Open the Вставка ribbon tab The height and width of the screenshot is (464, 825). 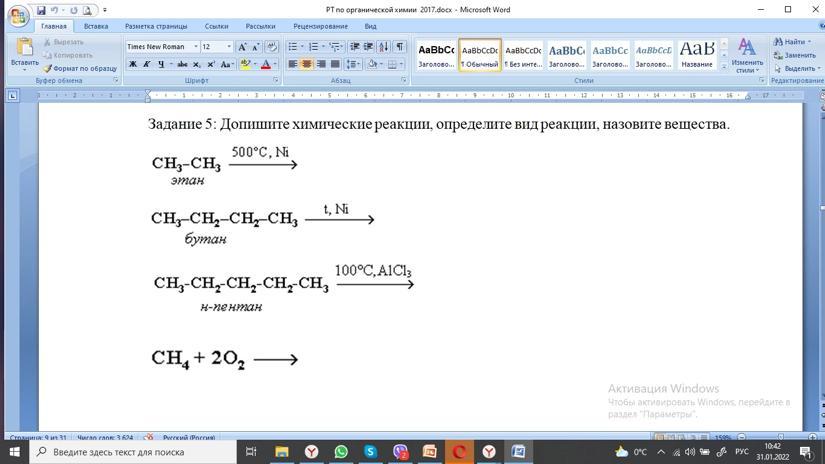point(96,26)
